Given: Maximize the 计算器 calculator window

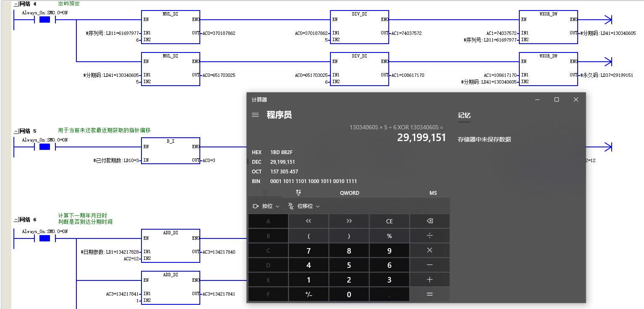Looking at the screenshot, I should click(x=557, y=100).
